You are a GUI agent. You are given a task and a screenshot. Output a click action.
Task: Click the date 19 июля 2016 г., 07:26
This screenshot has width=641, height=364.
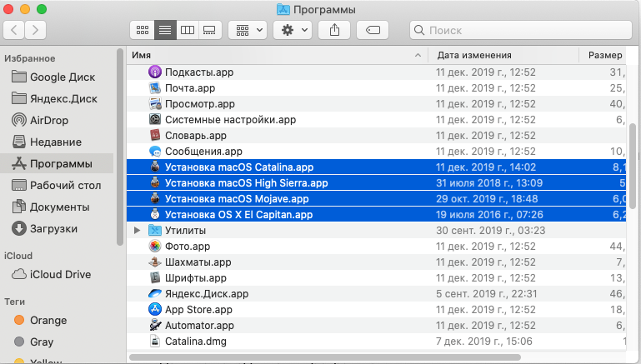[489, 215]
